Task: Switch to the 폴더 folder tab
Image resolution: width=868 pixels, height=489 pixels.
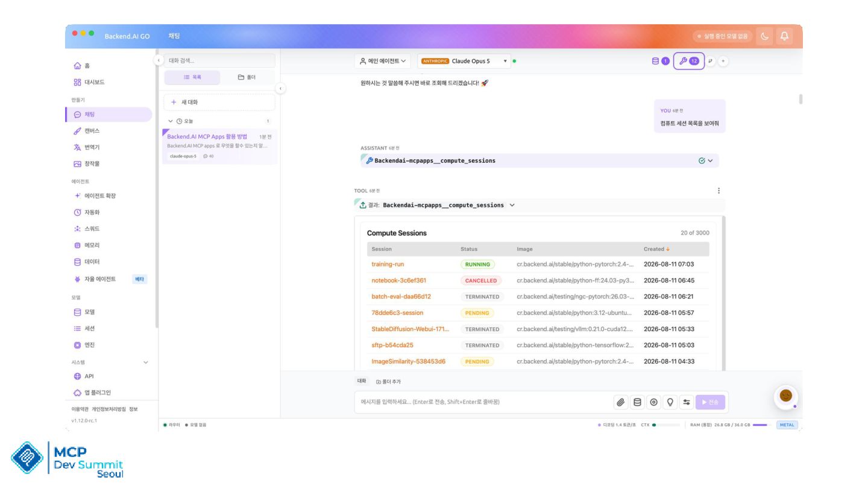Action: point(247,77)
